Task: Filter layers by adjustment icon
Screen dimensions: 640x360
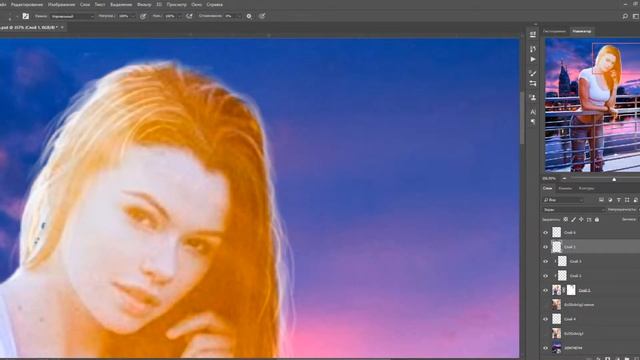Action: (x=610, y=200)
